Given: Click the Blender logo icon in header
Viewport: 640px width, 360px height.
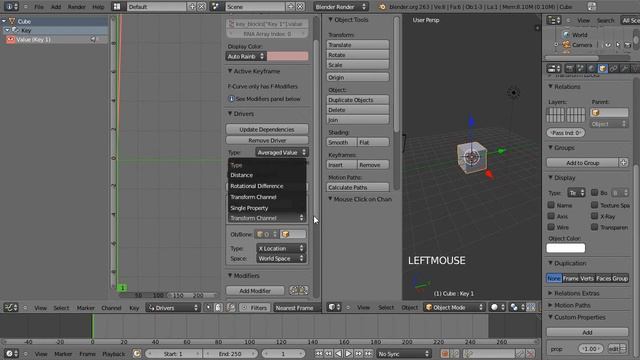Looking at the screenshot, I should [382, 7].
